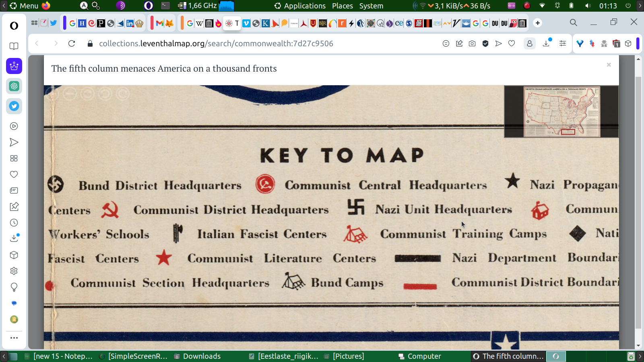Open My Flow arrow in the sidebar
The width and height of the screenshot is (644, 362).
14,142
